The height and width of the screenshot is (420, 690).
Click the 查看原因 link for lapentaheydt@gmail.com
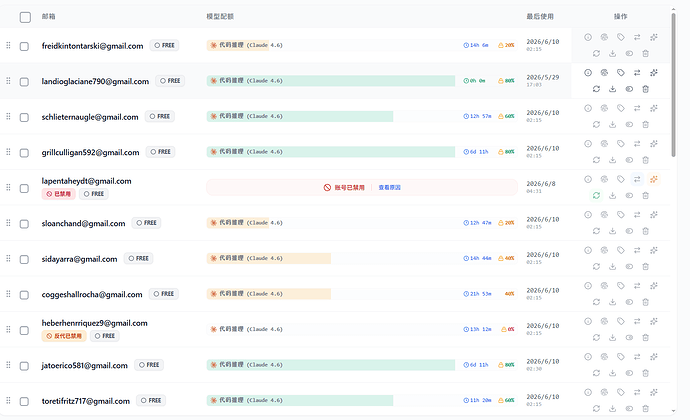[x=389, y=188]
